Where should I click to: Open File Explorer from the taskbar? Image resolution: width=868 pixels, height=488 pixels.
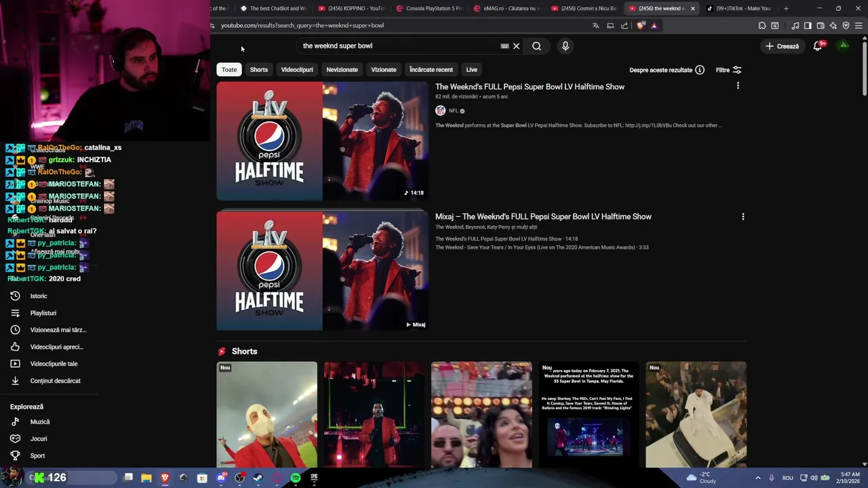pyautogui.click(x=146, y=478)
